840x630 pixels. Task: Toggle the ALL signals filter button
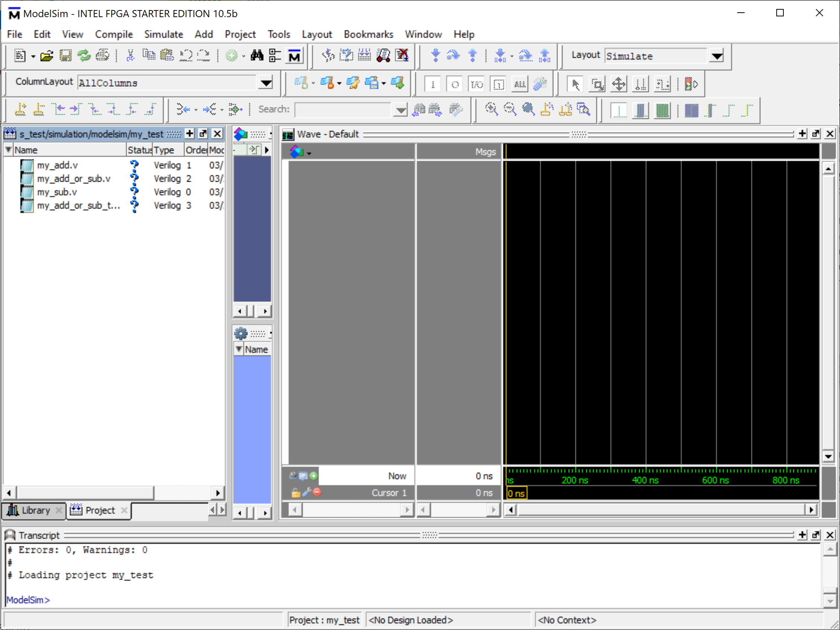coord(520,84)
